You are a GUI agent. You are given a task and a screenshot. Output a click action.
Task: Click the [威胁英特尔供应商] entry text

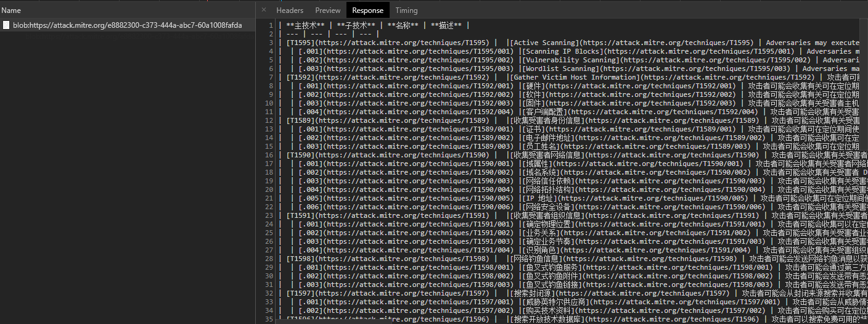pos(557,302)
